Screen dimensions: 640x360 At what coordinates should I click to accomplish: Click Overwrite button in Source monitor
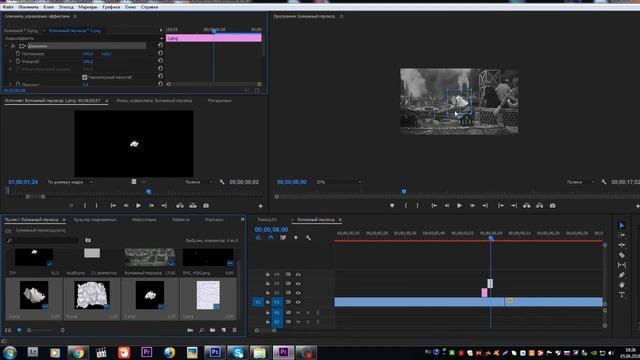tap(193, 206)
